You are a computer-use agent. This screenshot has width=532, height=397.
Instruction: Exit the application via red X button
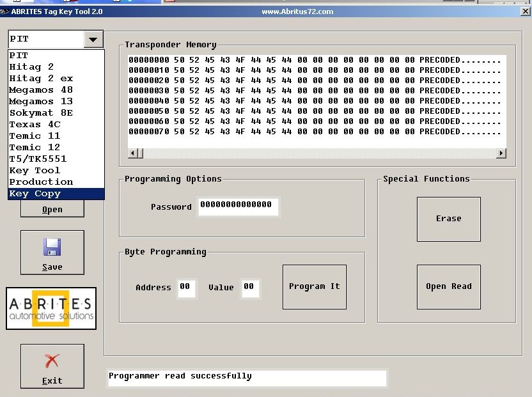[x=52, y=366]
